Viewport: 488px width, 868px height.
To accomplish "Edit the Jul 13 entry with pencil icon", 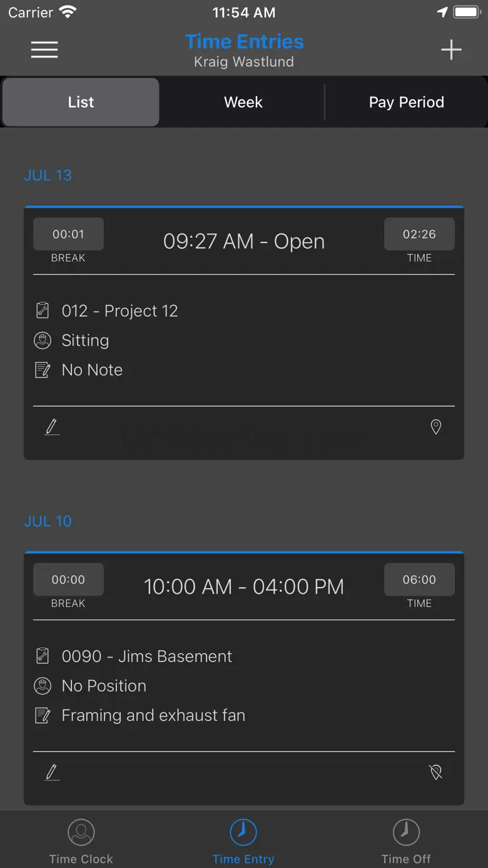I will [52, 427].
